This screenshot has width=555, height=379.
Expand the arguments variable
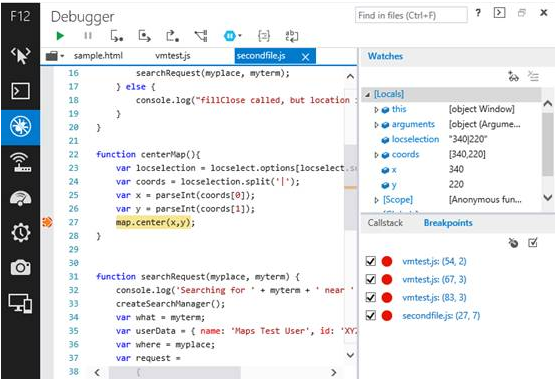(376, 125)
